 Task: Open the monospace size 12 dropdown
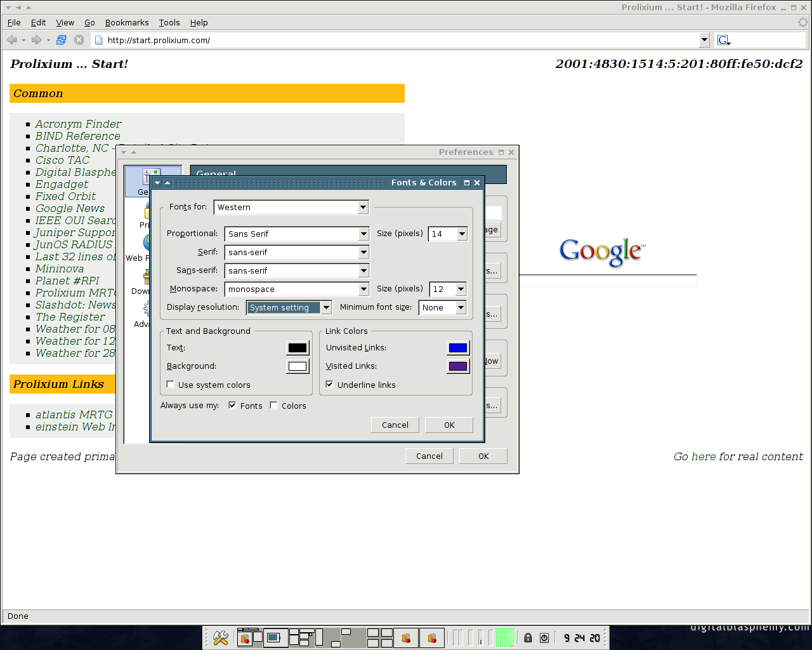[448, 289]
